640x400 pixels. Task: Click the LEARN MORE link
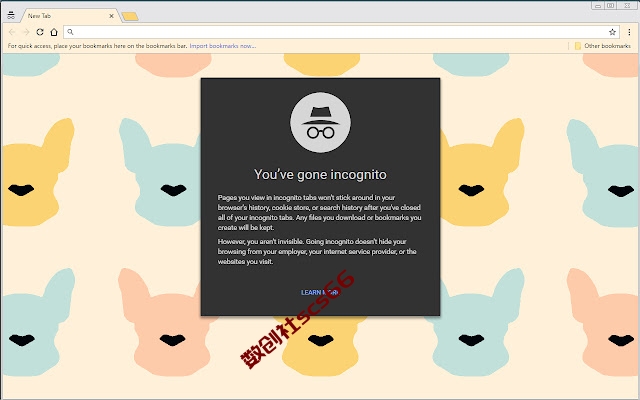(320, 292)
